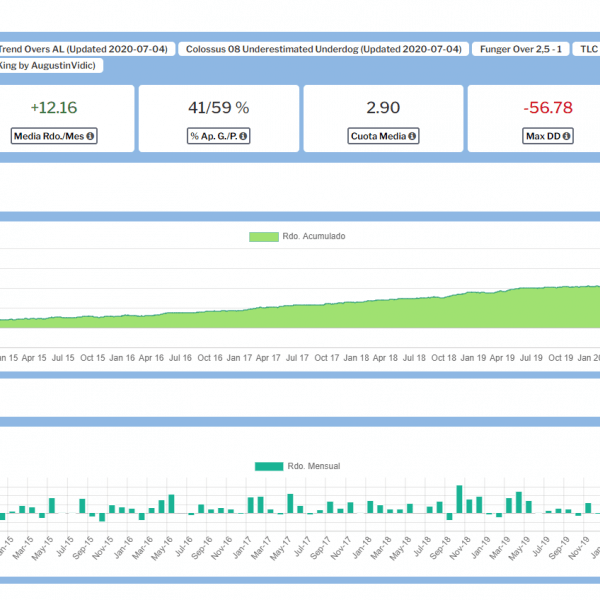
Task: Select the TLC strategy tag
Action: 589,48
